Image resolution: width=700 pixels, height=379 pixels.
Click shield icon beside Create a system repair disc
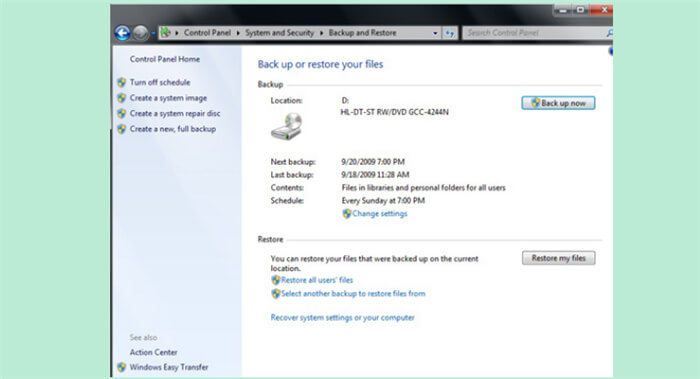coord(121,113)
